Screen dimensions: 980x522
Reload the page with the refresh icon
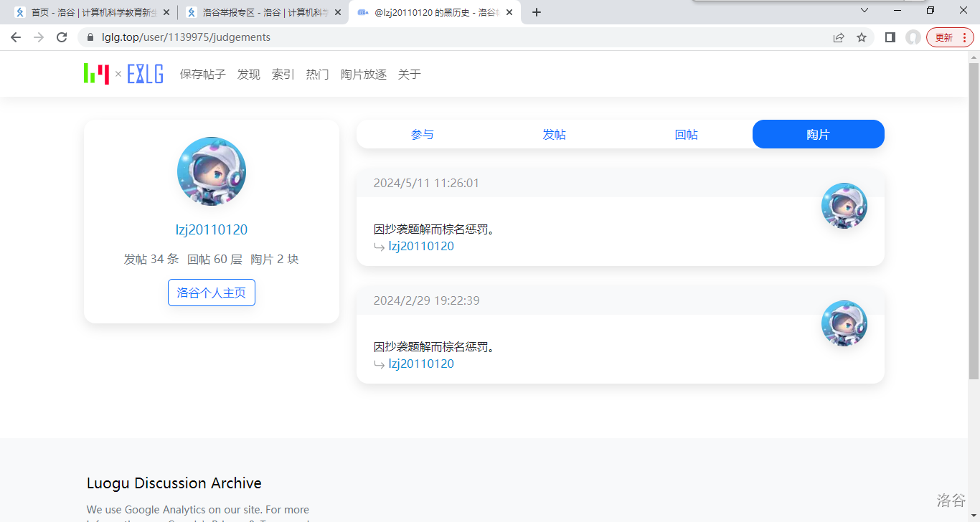coord(62,37)
